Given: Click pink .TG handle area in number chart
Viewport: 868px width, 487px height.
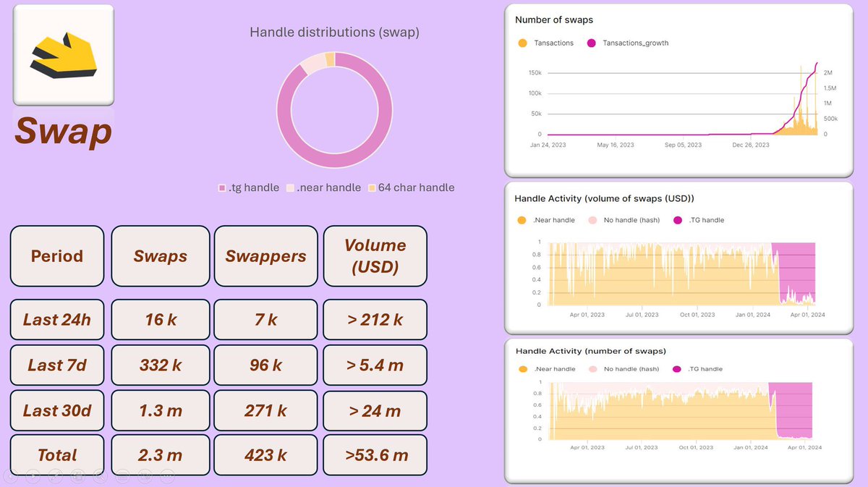Looking at the screenshot, I should point(792,409).
